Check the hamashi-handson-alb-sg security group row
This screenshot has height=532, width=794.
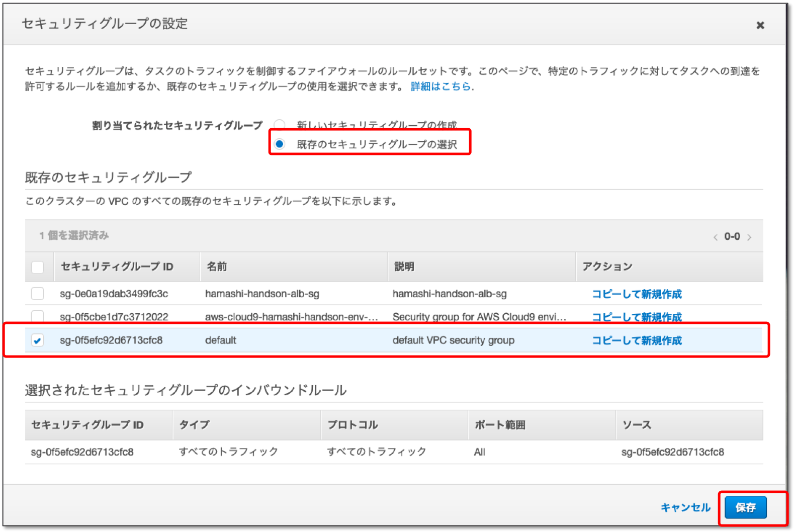(x=38, y=294)
